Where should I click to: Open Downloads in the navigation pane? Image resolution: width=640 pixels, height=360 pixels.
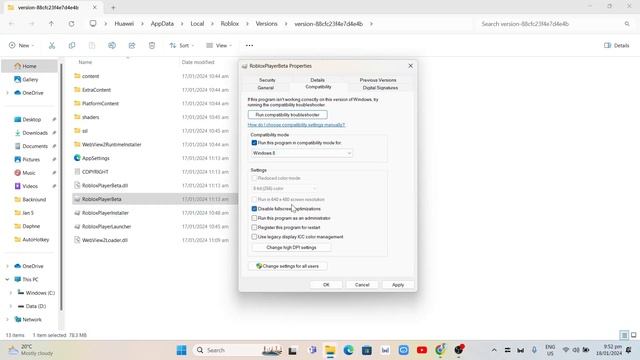tap(35, 133)
